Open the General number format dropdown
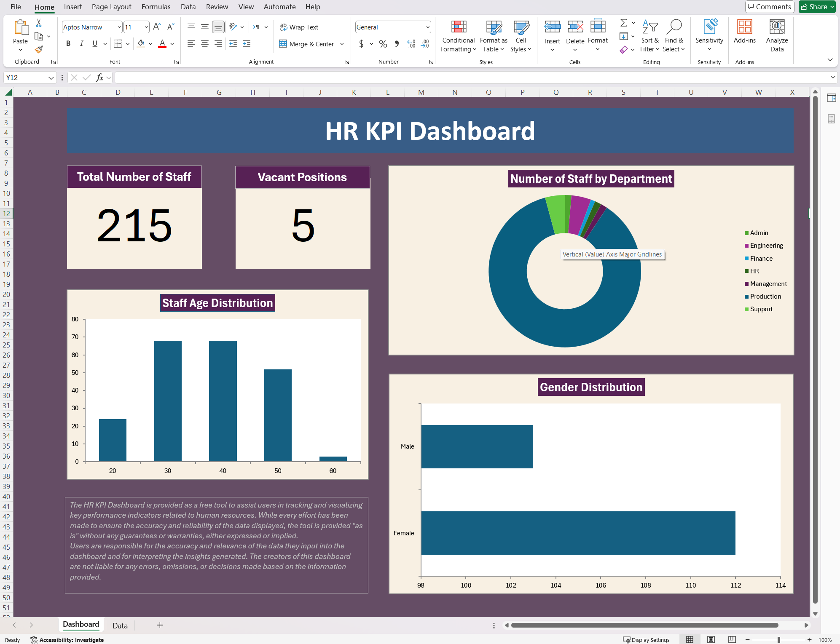The image size is (840, 644). (x=427, y=27)
